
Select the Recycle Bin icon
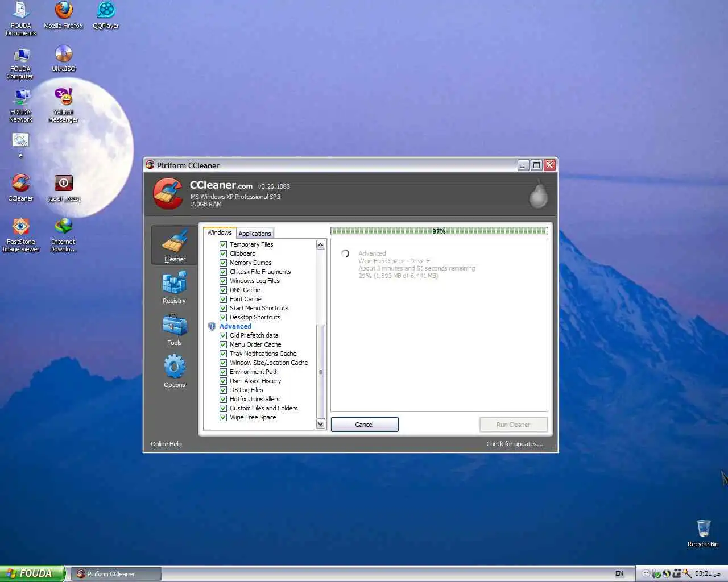703,533
